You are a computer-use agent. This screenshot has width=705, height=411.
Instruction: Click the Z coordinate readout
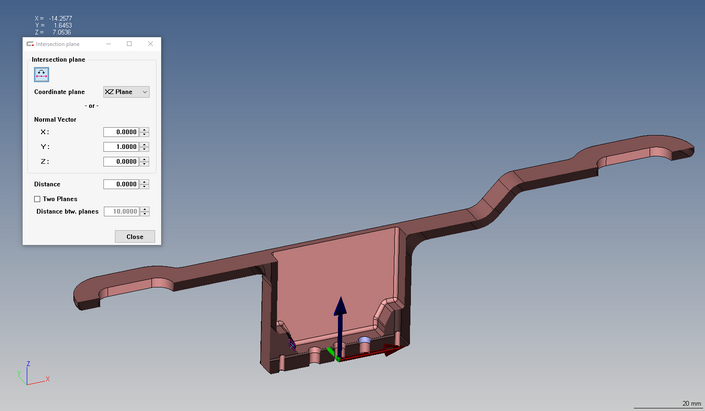pyautogui.click(x=54, y=32)
